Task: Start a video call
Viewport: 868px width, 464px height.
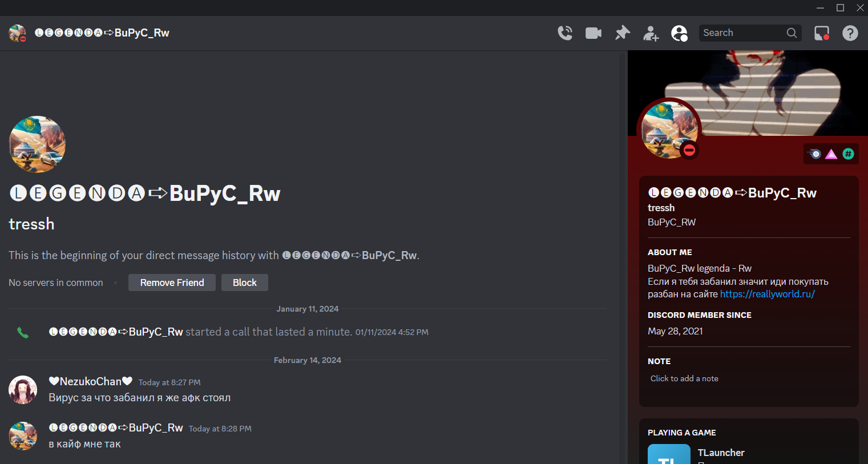Action: point(594,33)
